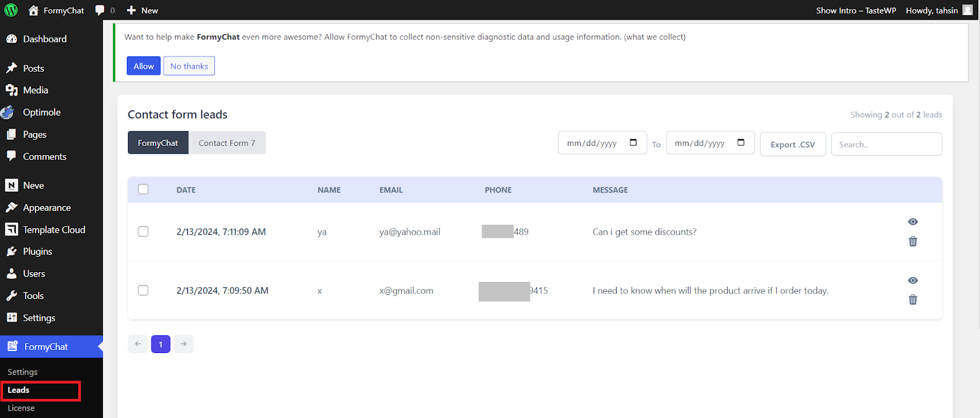Click the EMAIL column header
Screen dimensions: 980x418
pyautogui.click(x=391, y=190)
